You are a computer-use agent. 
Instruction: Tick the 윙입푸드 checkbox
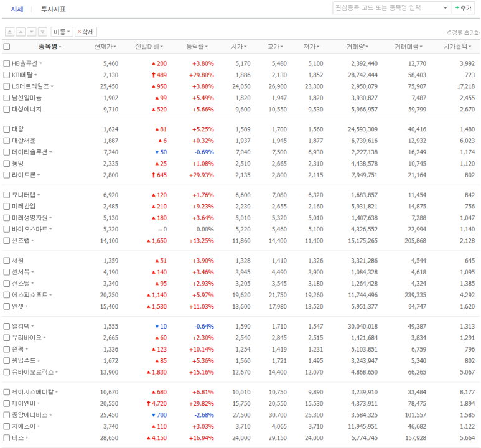6,360
